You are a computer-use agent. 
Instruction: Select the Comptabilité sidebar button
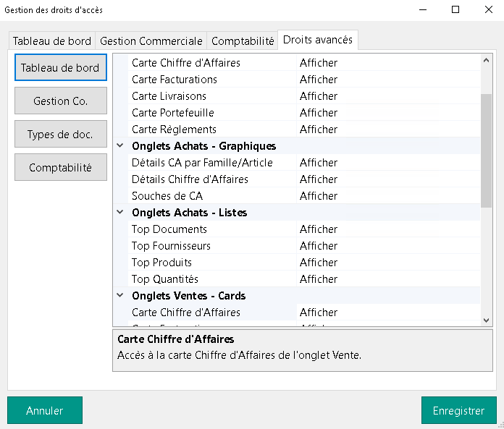(x=61, y=168)
